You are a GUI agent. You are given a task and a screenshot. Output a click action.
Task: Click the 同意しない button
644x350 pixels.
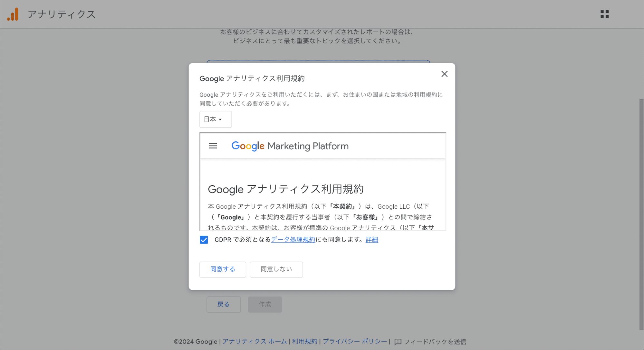click(276, 269)
